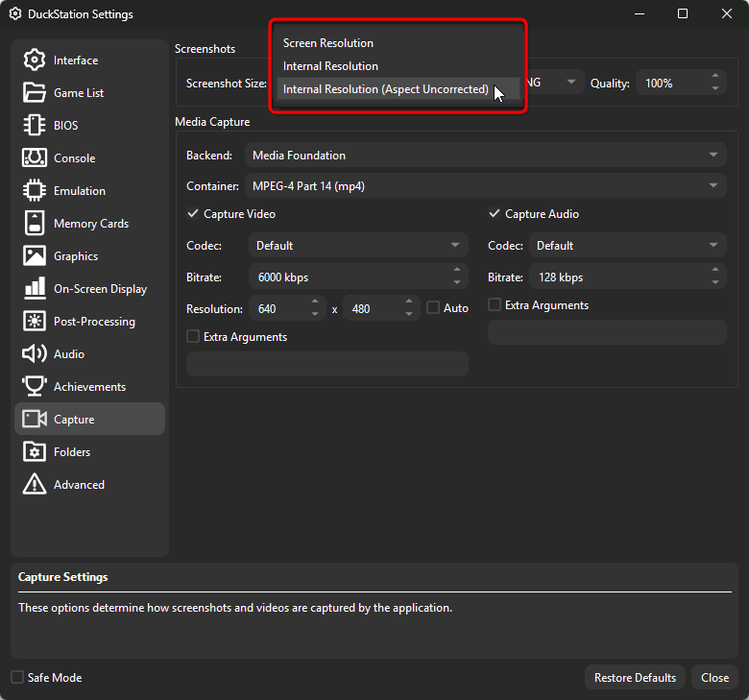
Task: Enable Auto resolution checkbox
Action: [433, 308]
